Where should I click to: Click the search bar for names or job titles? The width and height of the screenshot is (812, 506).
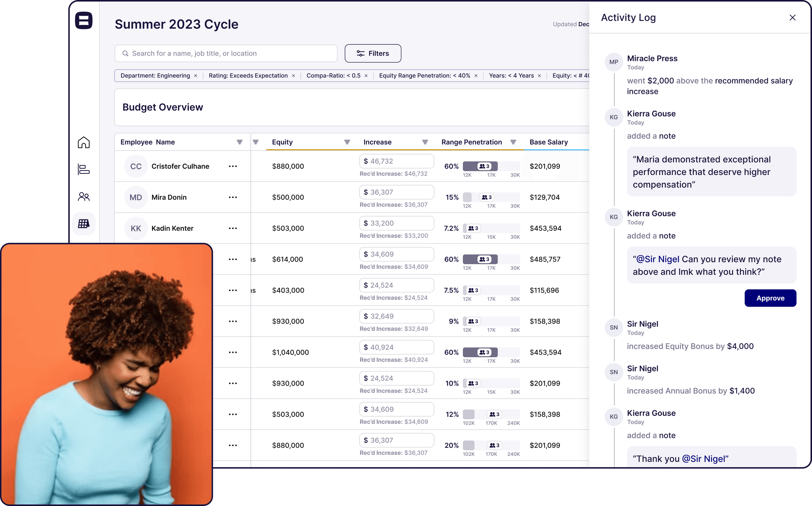click(226, 53)
